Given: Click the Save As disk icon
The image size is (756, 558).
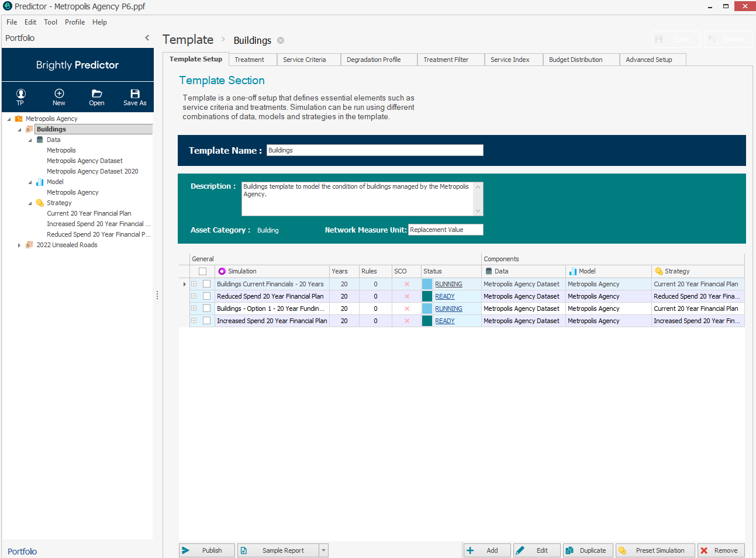Looking at the screenshot, I should pyautogui.click(x=135, y=93).
